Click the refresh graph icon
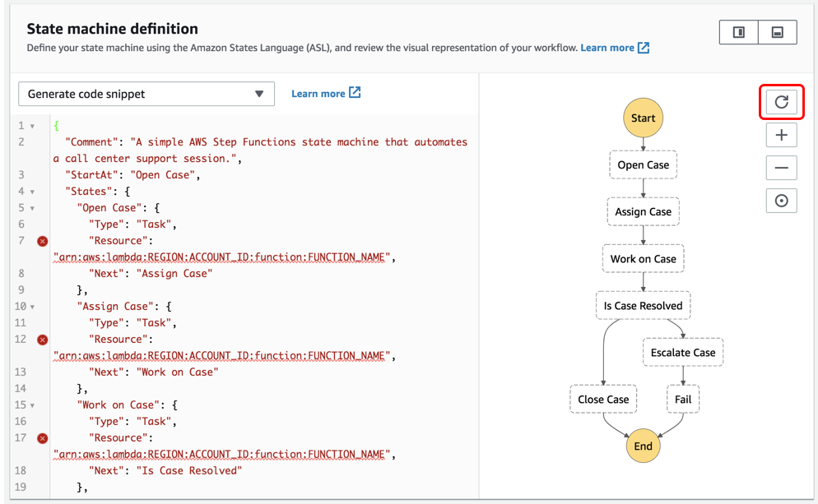This screenshot has height=504, width=818. pos(781,102)
